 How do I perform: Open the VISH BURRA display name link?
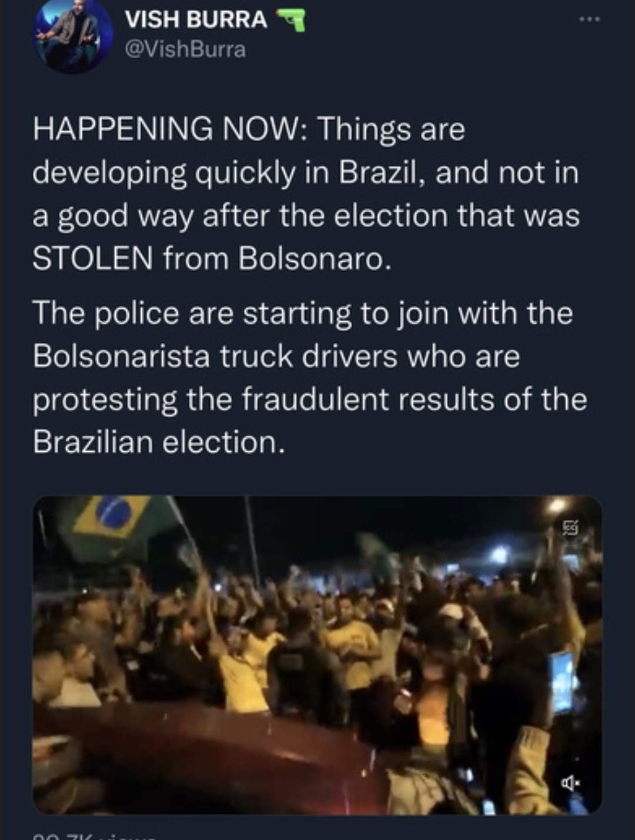(x=196, y=20)
